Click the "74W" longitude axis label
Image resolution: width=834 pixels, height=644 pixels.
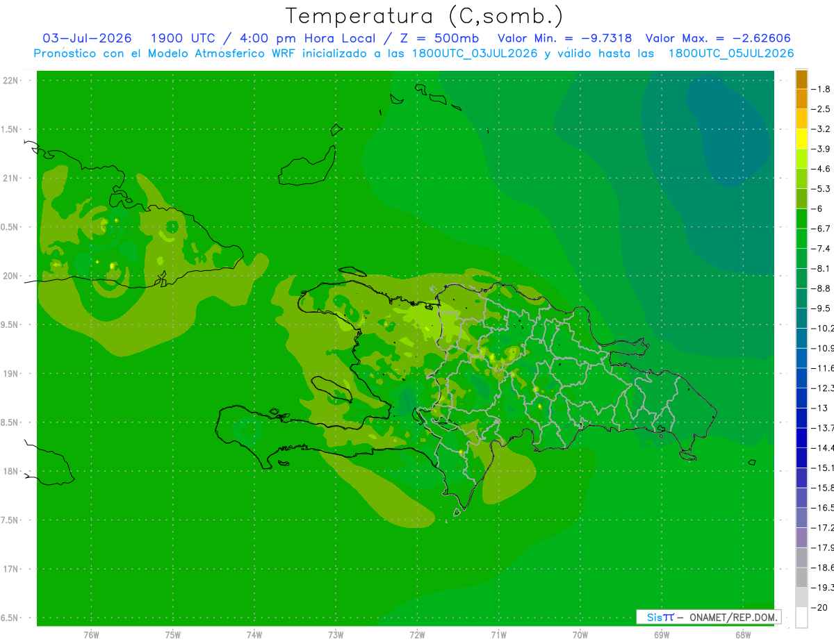pyautogui.click(x=254, y=634)
